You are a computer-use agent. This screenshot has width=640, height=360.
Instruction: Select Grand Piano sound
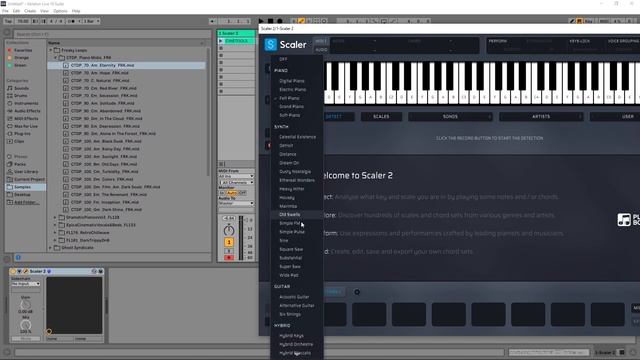click(x=291, y=107)
